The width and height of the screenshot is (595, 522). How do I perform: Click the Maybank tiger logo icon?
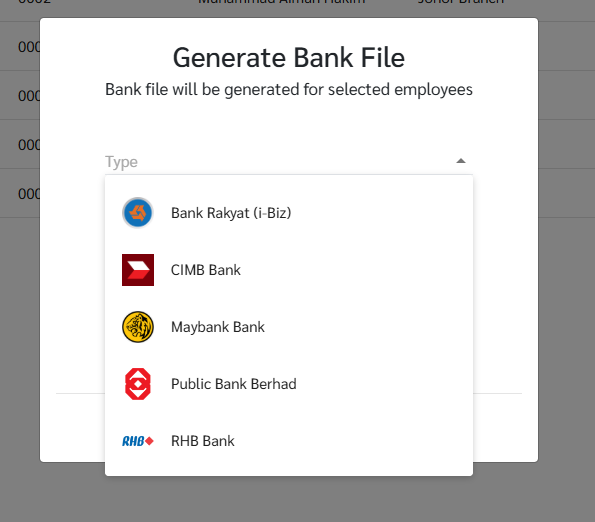click(138, 327)
